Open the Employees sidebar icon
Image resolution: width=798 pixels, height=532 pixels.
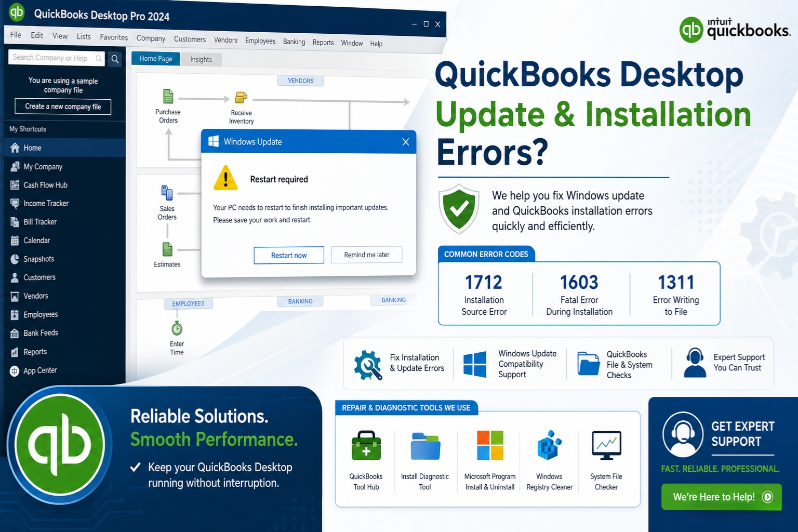(15, 315)
